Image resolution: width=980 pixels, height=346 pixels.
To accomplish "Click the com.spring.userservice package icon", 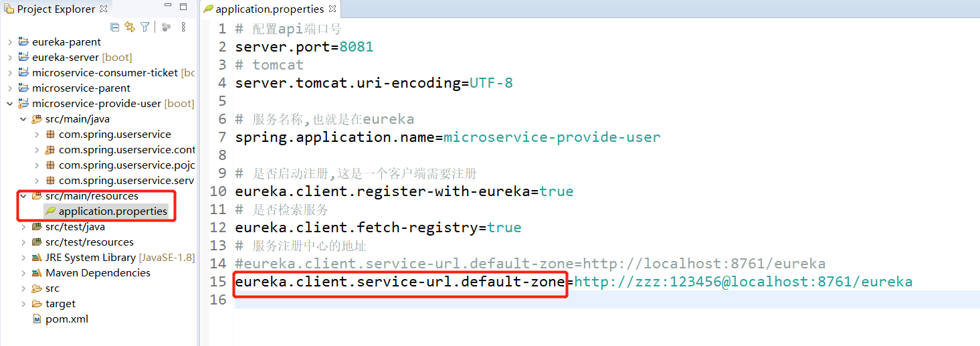I will [50, 135].
